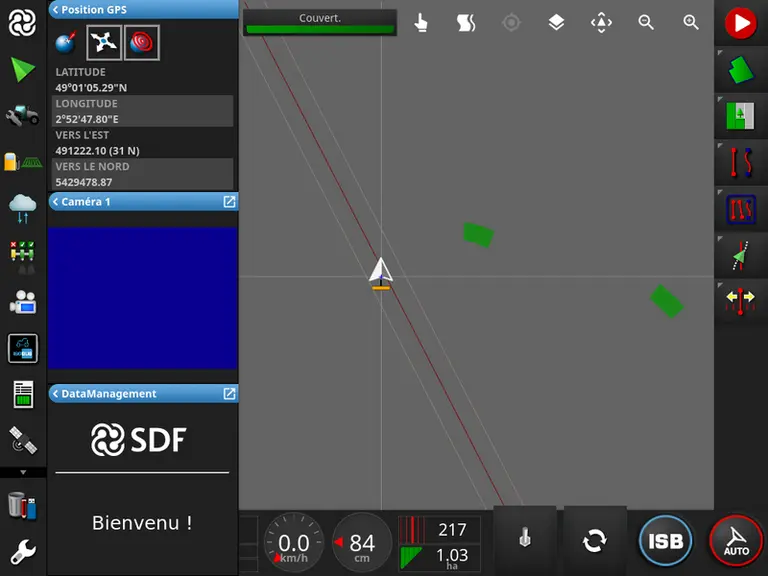768x576 pixels.
Task: Expand sidebar with small down arrow
Action: (23, 473)
